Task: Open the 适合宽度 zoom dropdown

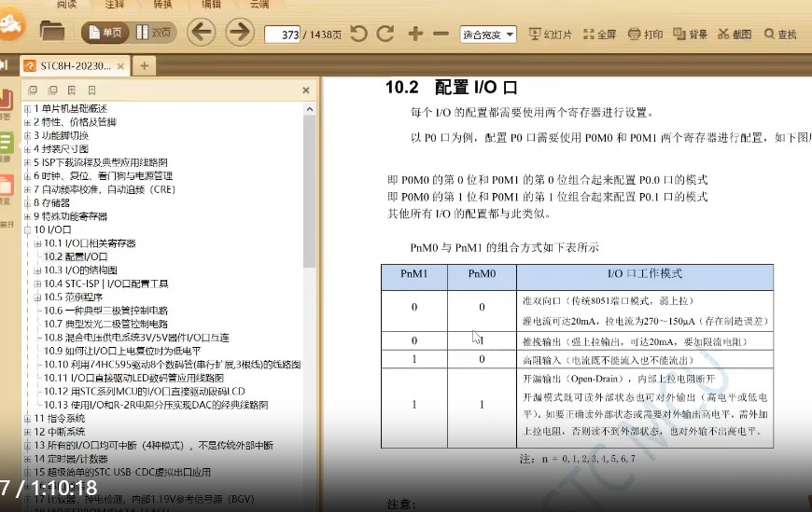Action: tap(488, 35)
